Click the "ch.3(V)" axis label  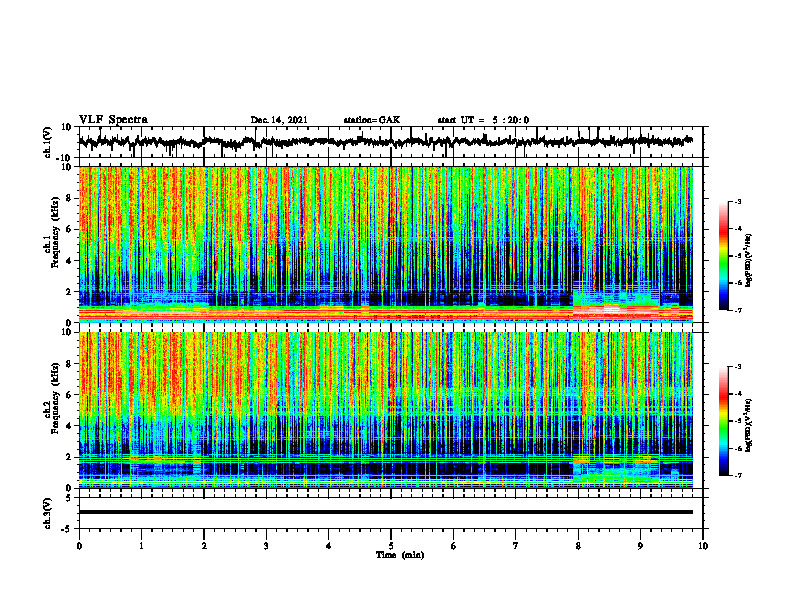point(48,513)
